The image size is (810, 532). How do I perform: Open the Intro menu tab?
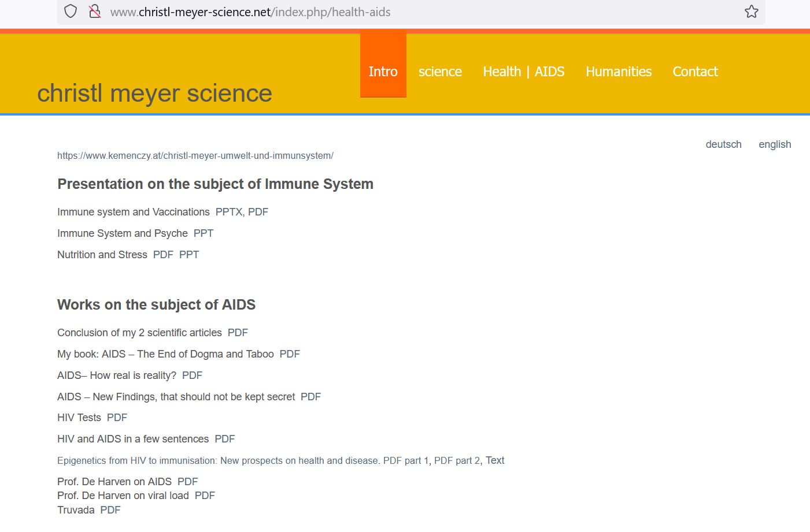pyautogui.click(x=383, y=72)
